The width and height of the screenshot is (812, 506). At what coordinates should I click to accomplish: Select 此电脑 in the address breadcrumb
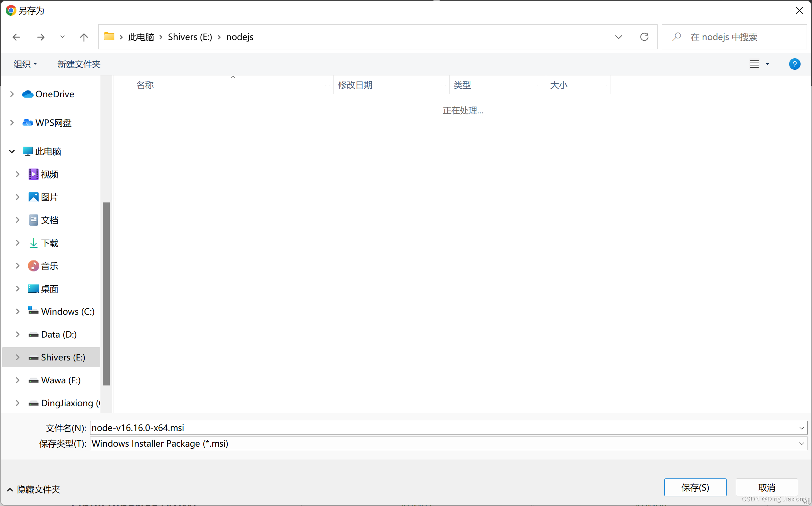click(141, 37)
